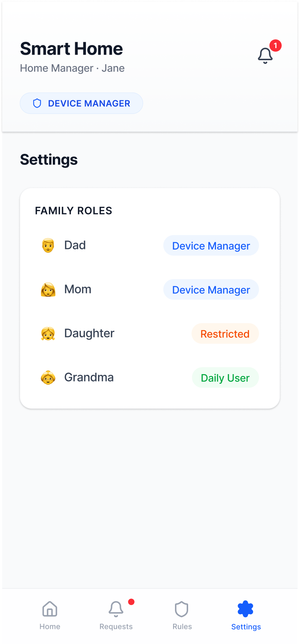Click Dad's avatar emoji
This screenshot has width=300, height=644.
tap(48, 245)
